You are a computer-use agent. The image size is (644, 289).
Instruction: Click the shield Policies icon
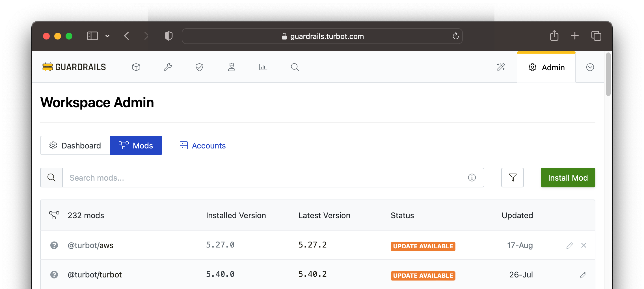click(x=199, y=67)
